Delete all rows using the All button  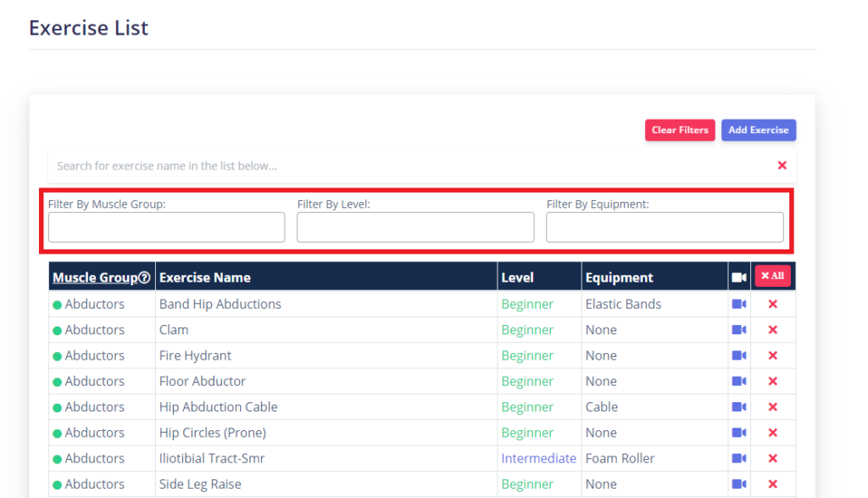771,276
